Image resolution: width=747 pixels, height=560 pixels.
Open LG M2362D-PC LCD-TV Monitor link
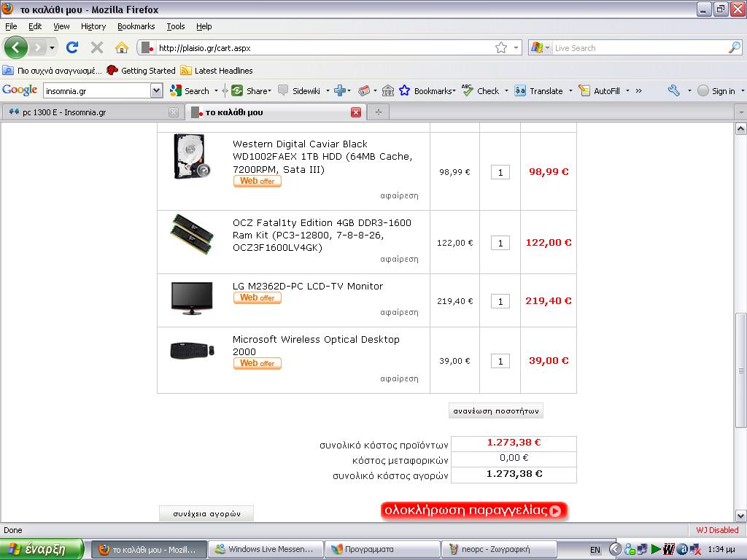point(308,286)
